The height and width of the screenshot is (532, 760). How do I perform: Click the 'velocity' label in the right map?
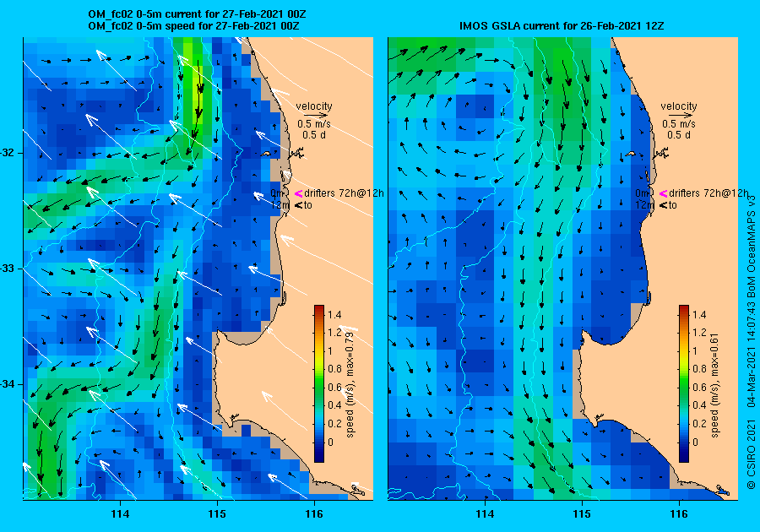click(679, 106)
